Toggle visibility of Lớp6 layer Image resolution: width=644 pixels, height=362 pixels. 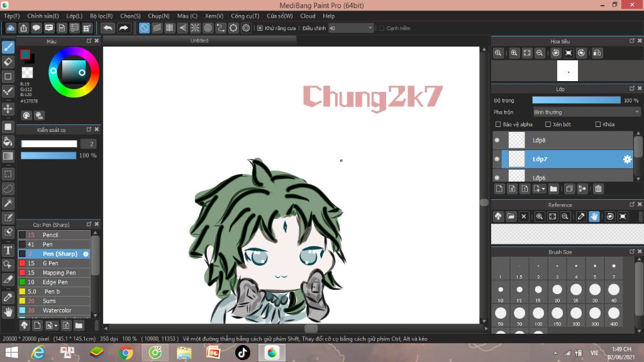click(497, 178)
